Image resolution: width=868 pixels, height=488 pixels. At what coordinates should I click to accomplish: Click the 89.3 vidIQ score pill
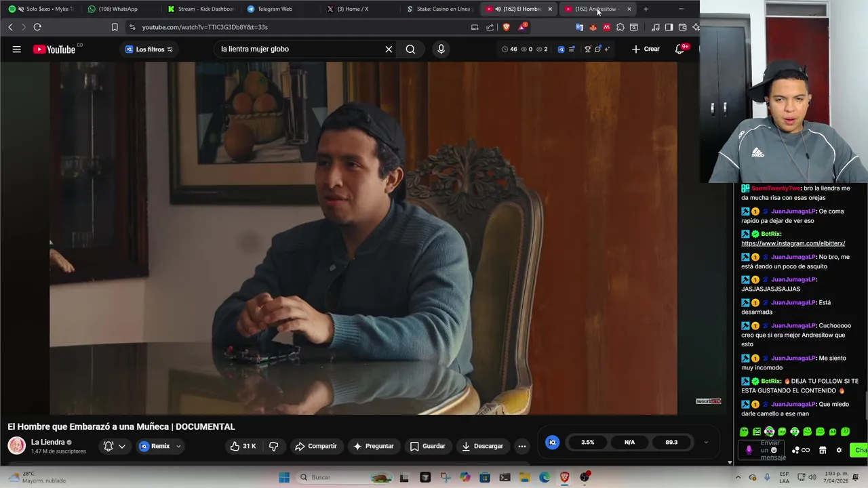coord(671,442)
